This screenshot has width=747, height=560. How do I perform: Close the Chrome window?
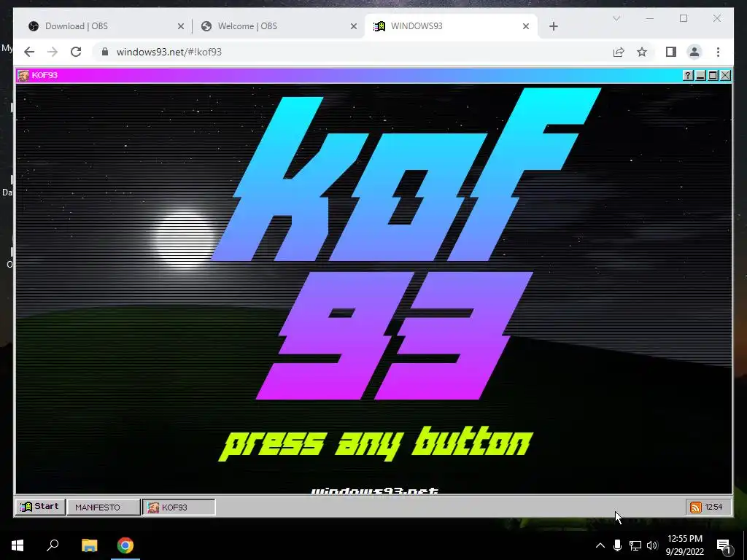click(x=717, y=18)
